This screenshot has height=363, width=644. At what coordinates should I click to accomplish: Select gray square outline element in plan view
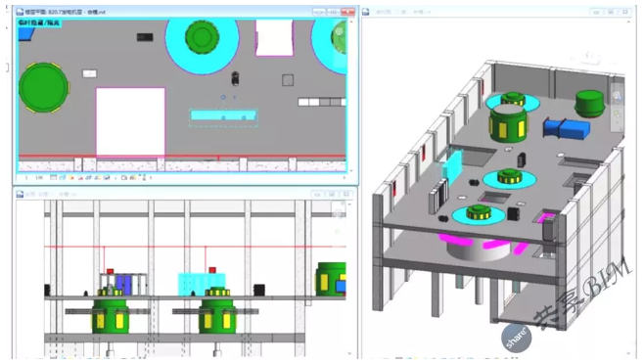tap(288, 80)
